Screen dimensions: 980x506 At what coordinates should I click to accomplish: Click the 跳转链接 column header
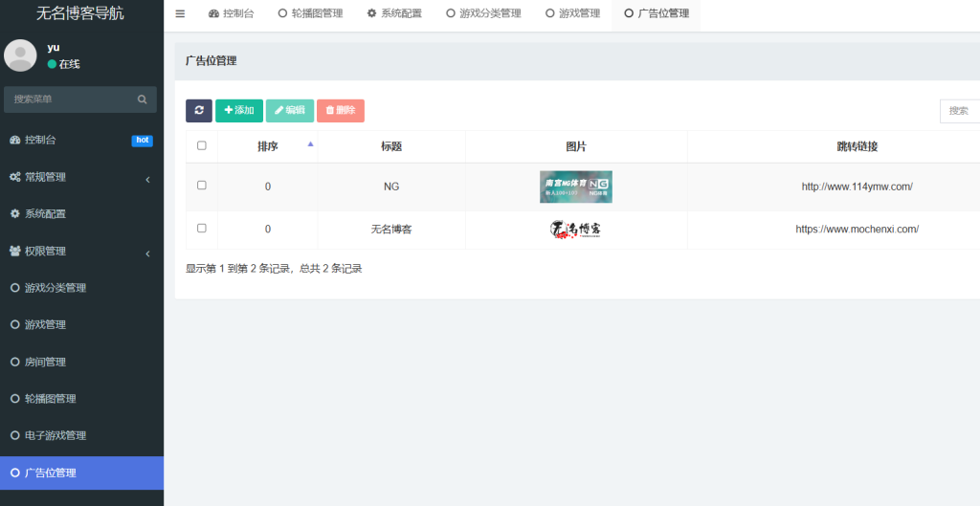[857, 146]
